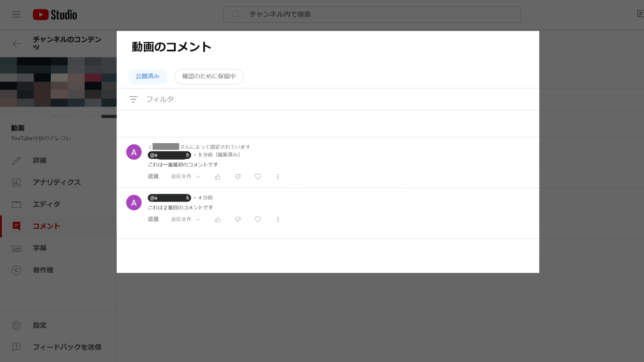Click the 5 分前（編集済み）timestamp
Viewport: 644px width, 362px height.
click(x=219, y=155)
